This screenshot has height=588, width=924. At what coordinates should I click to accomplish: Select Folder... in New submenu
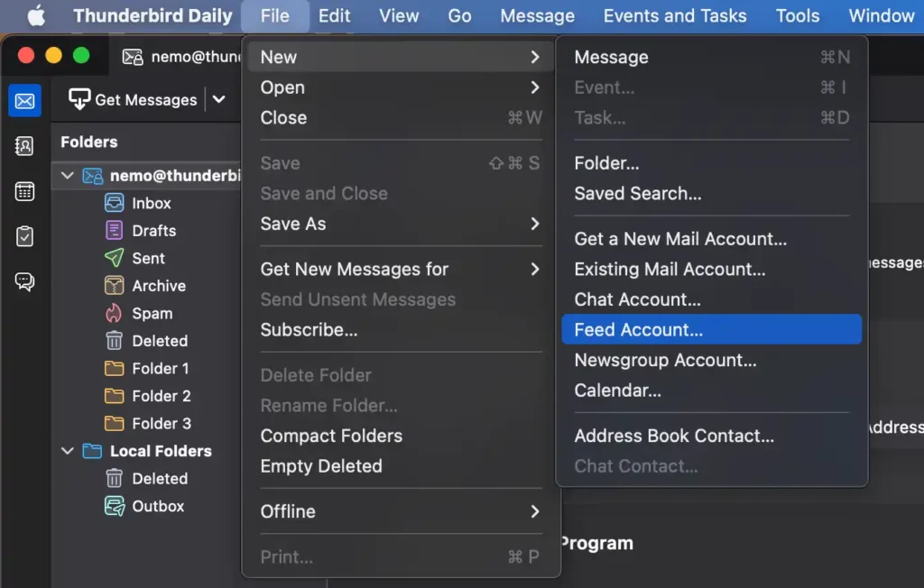point(711,163)
